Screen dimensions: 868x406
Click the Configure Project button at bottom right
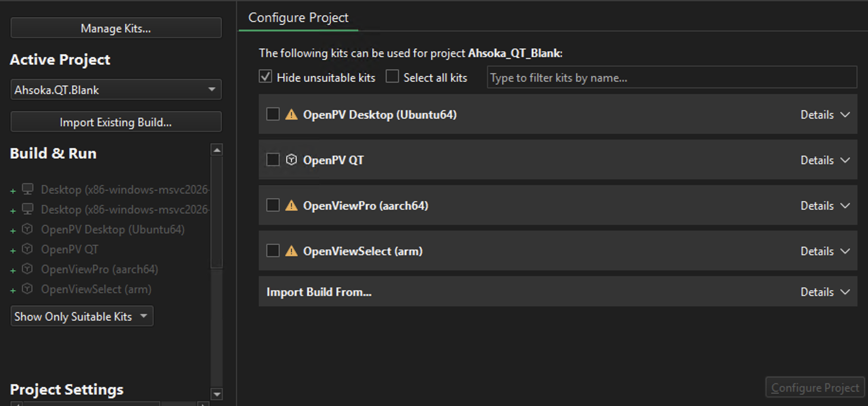pyautogui.click(x=815, y=388)
